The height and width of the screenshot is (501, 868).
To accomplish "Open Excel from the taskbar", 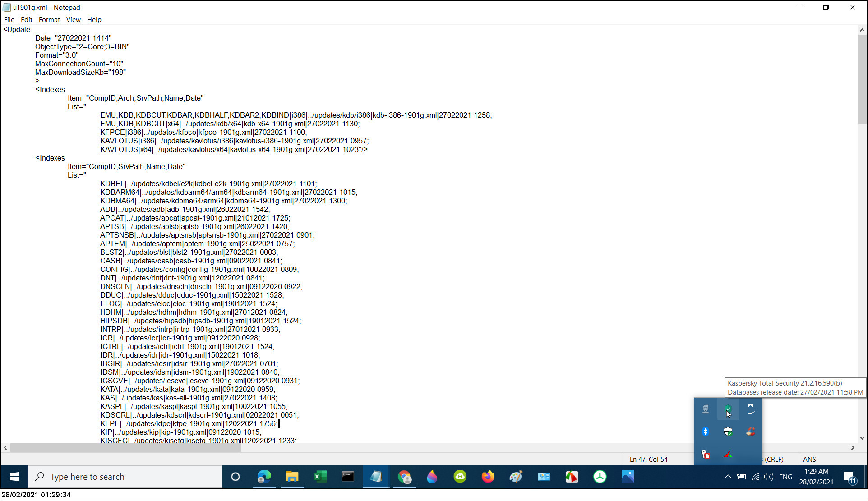I will pyautogui.click(x=320, y=477).
